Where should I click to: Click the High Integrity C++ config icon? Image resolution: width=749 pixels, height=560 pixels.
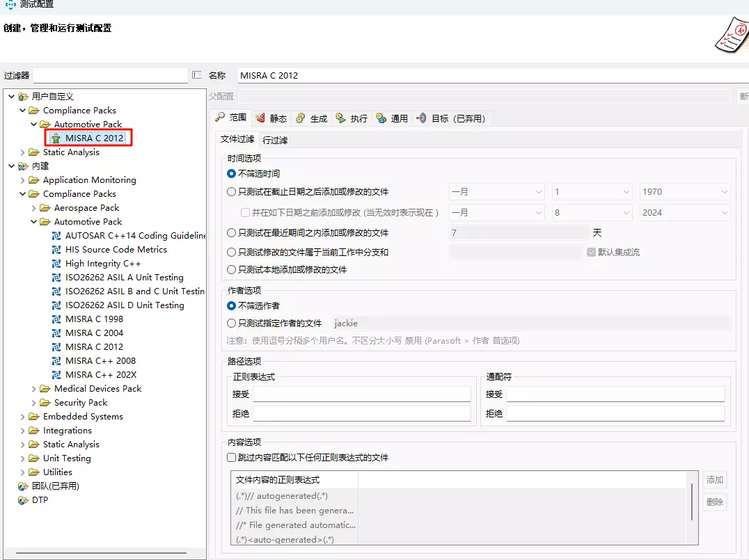(56, 264)
